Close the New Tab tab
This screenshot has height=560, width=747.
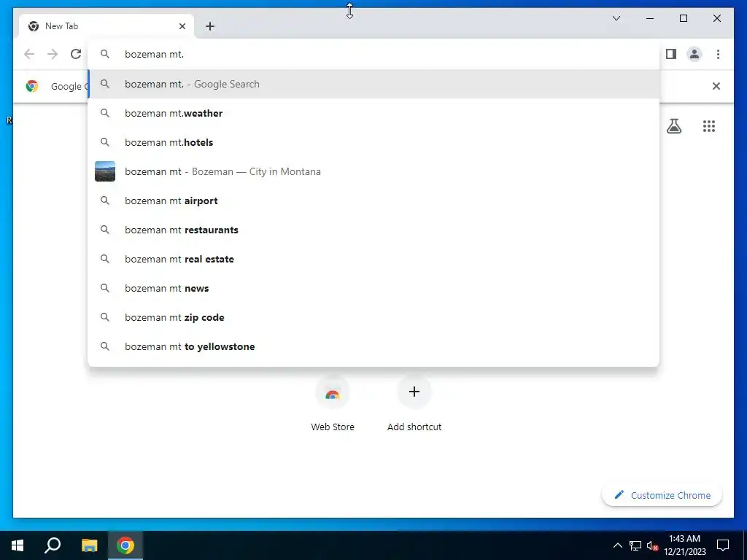182,26
